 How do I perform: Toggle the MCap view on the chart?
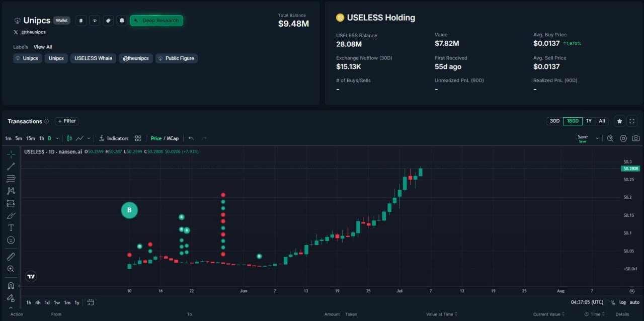click(x=173, y=138)
